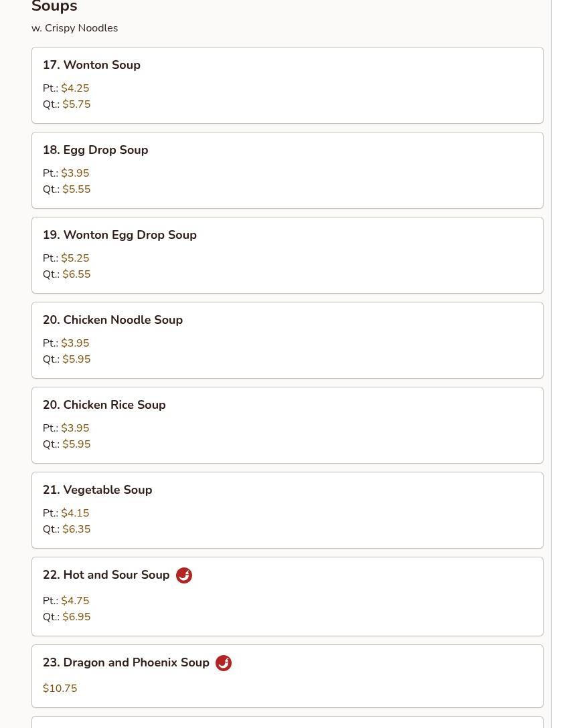
Task: Click Vegetable Soup quart price $6.35
Action: (76, 529)
